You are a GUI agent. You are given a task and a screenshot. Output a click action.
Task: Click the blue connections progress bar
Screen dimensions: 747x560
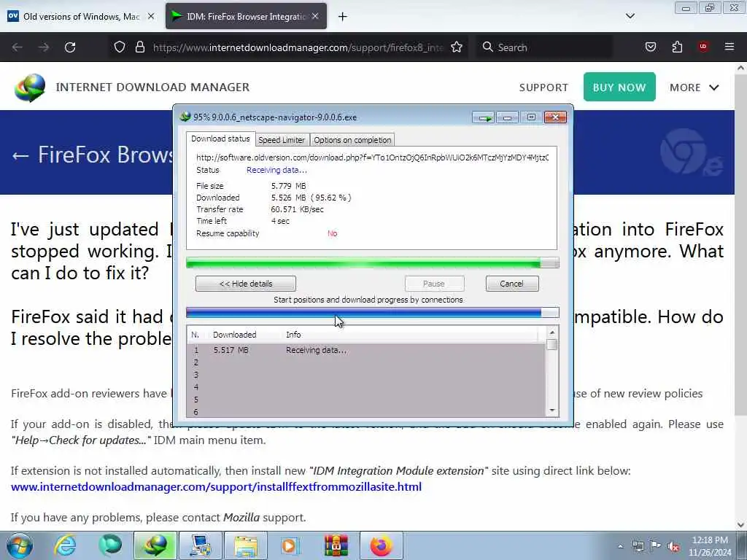(x=373, y=313)
